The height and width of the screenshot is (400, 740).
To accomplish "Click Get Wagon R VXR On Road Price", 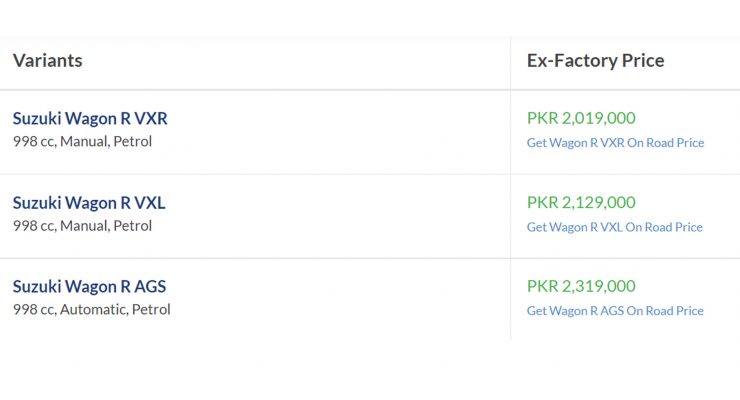I will point(615,142).
